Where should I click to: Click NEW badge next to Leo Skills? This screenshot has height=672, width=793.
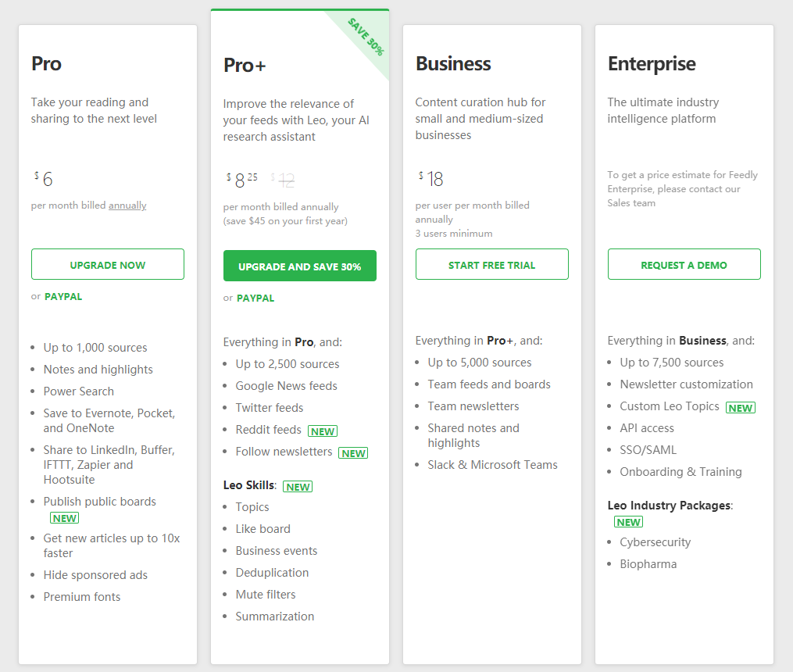298,487
